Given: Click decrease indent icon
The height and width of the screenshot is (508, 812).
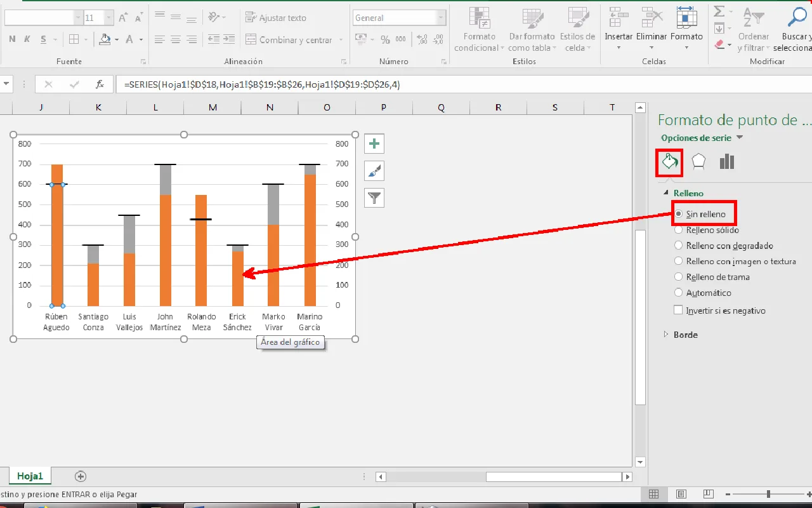Looking at the screenshot, I should click(x=214, y=39).
